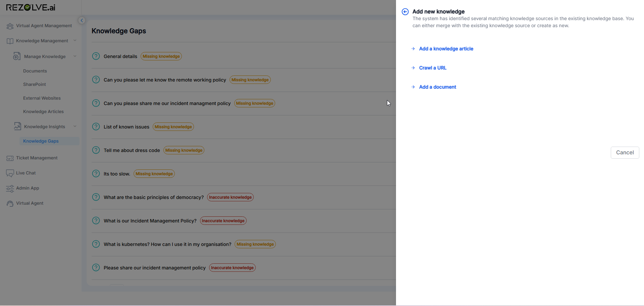This screenshot has height=306, width=644.
Task: Collapse the Manage Knowledge chevron
Action: tap(75, 56)
